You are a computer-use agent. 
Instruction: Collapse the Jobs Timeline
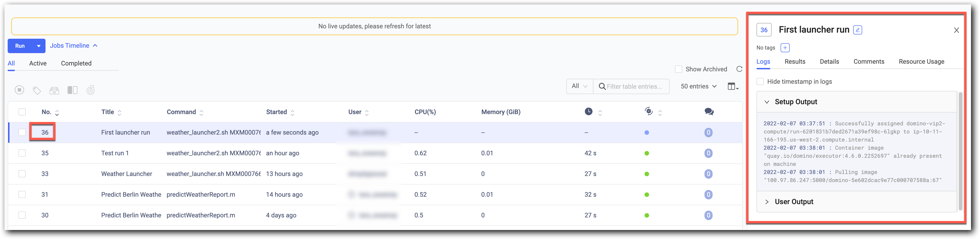[74, 46]
